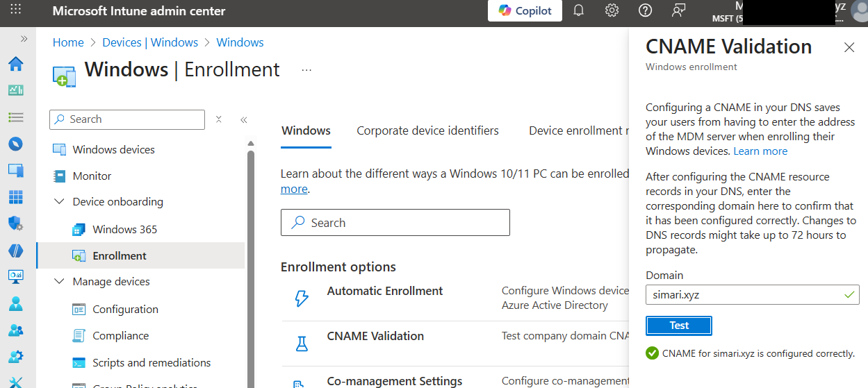The width and height of the screenshot is (868, 388).
Task: Switch to the Windows tab
Action: click(x=306, y=130)
